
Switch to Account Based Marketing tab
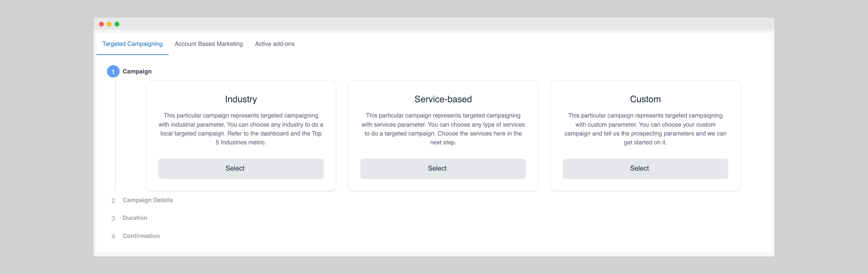[x=209, y=44]
